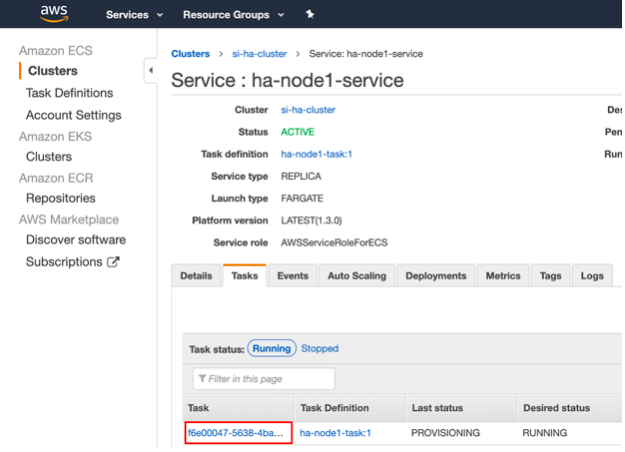Open the Auto Scaling tab
This screenshot has width=625, height=452.
pos(357,275)
